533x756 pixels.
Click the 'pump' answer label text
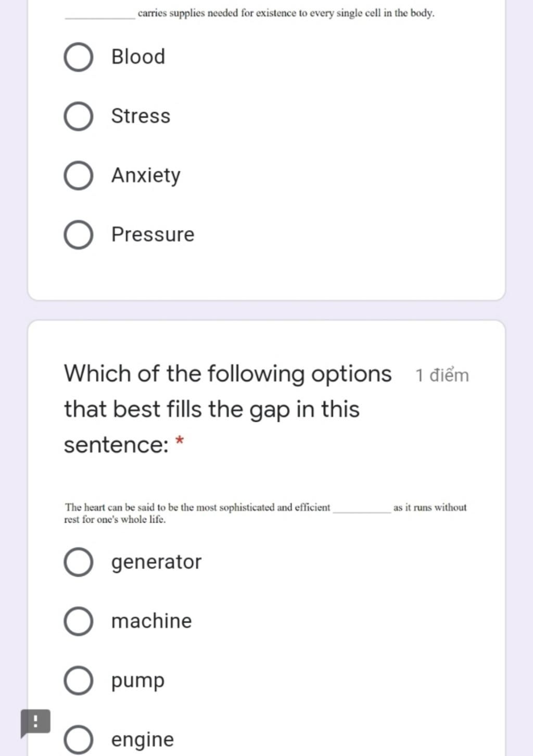pyautogui.click(x=138, y=681)
